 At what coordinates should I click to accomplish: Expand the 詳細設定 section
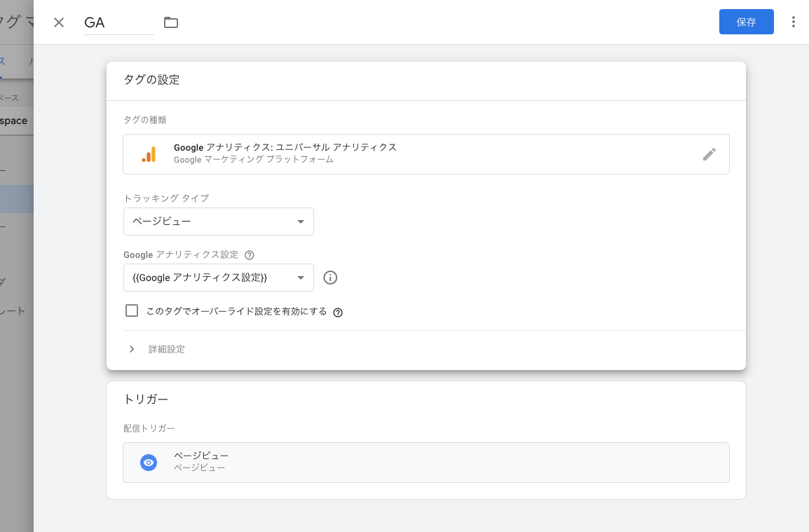(x=156, y=349)
